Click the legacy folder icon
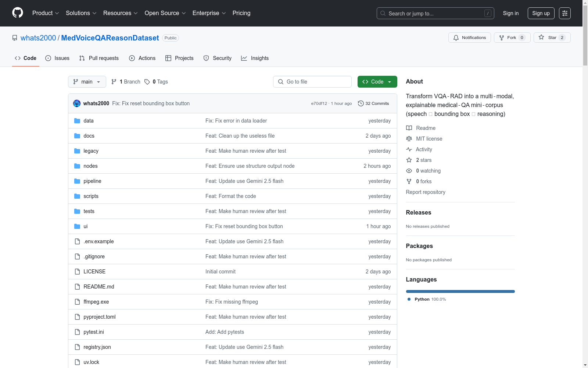Viewport: 588px width, 368px height. [x=77, y=151]
